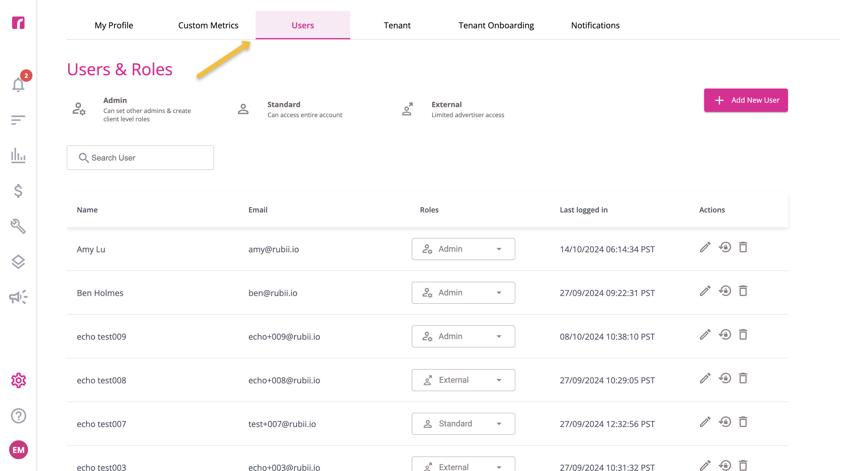This screenshot has width=868, height=471.
Task: Open the bar chart analytics sidebar icon
Action: [x=18, y=155]
